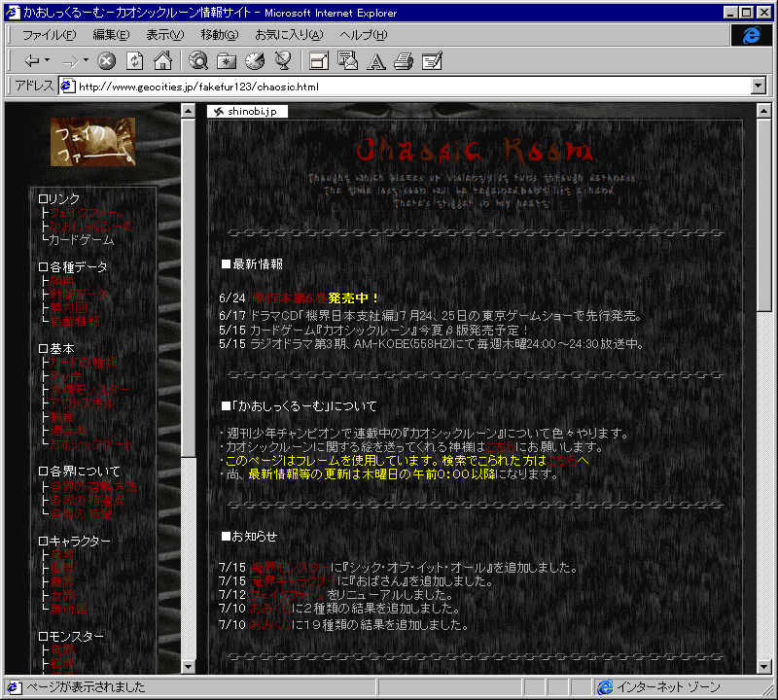The width and height of the screenshot is (778, 700).
Task: Go back with the Back arrow button
Action: point(32,61)
